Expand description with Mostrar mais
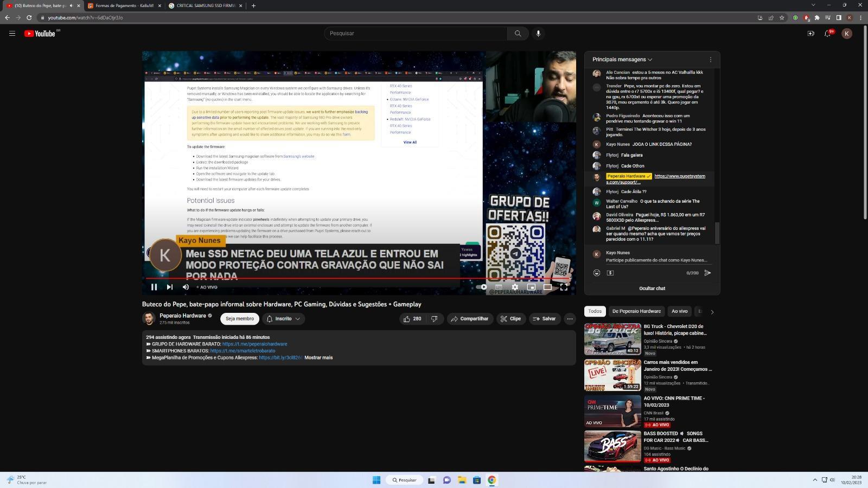Screen dimensions: 868x488 click(x=318, y=358)
